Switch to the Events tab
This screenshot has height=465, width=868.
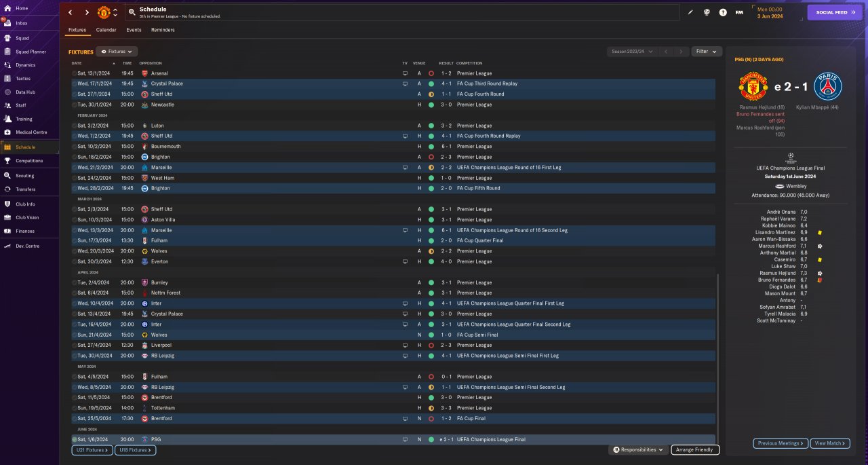coord(134,30)
